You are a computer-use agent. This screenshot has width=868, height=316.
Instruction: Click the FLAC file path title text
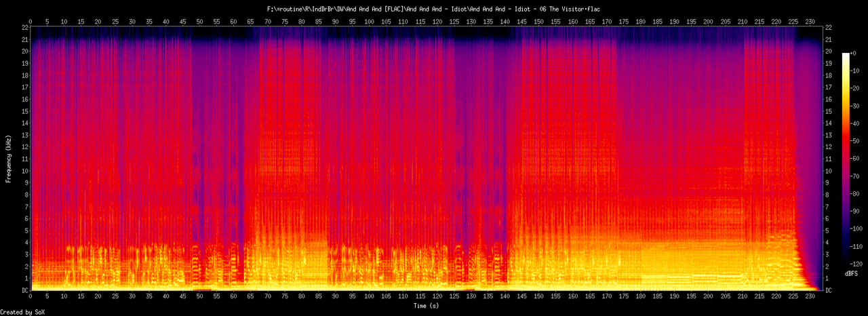[x=433, y=9]
